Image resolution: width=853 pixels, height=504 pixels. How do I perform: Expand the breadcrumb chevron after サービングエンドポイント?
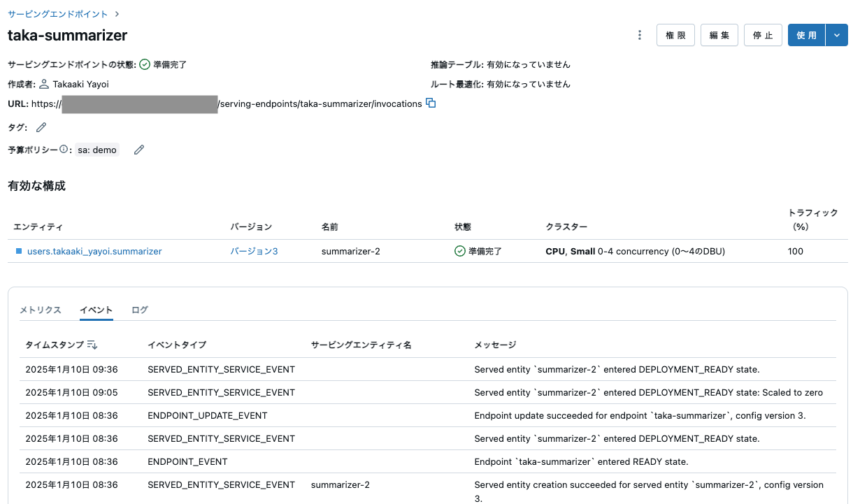click(x=116, y=13)
